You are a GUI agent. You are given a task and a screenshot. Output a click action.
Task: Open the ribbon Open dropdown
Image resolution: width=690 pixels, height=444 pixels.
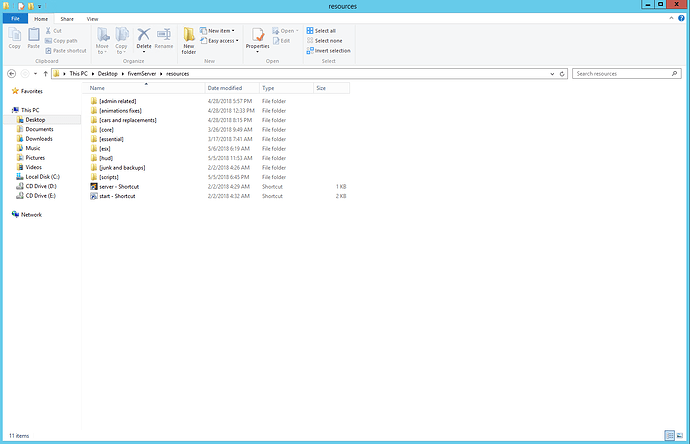285,31
